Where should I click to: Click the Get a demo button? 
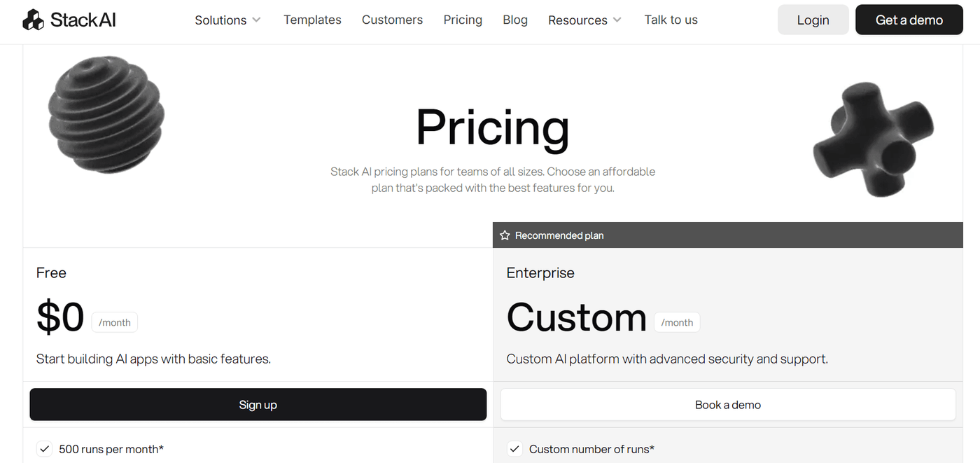tap(909, 20)
